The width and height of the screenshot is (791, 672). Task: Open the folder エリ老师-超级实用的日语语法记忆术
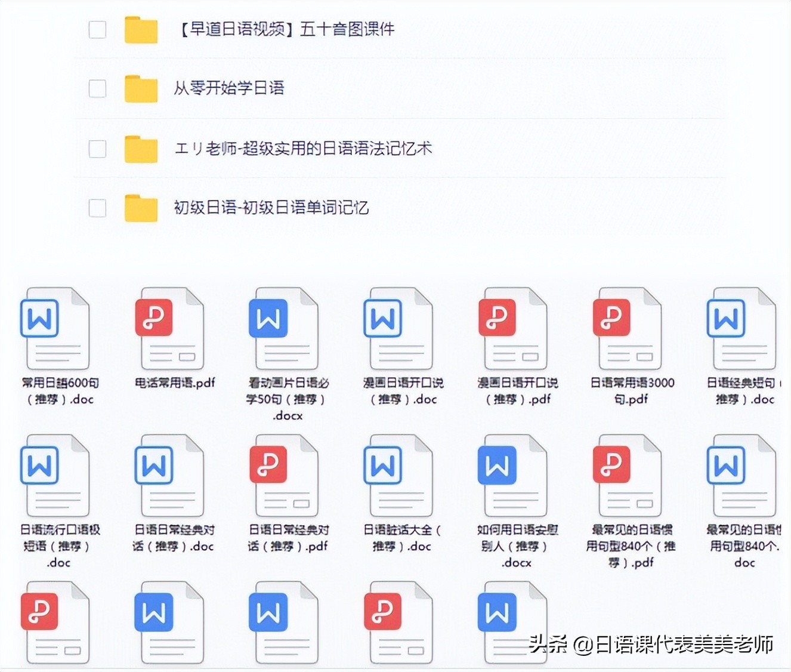[x=140, y=149]
